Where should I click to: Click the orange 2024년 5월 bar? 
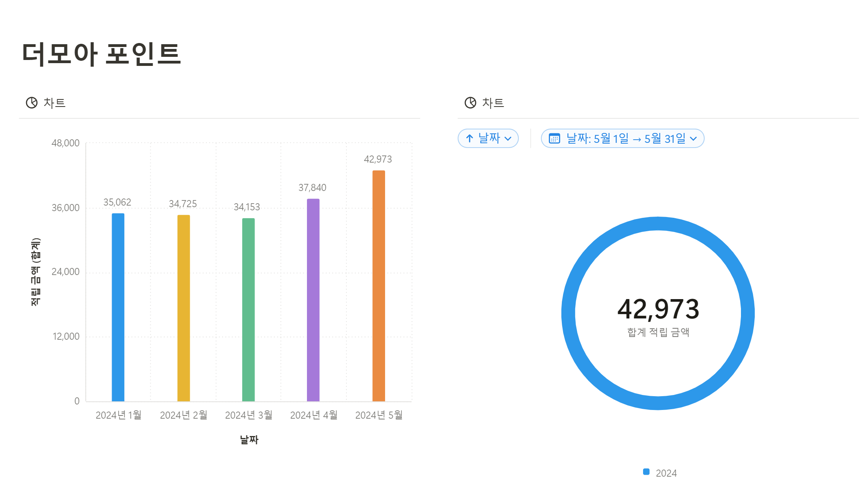tap(379, 286)
